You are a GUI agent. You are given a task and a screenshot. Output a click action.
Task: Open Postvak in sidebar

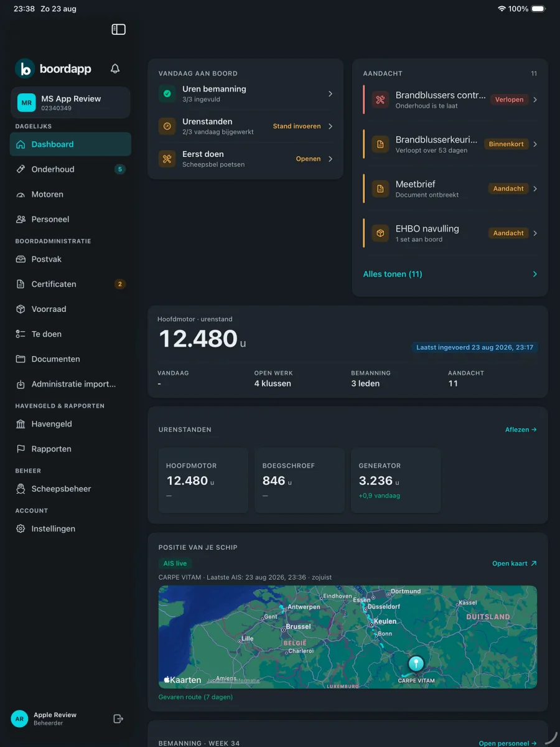click(x=70, y=259)
